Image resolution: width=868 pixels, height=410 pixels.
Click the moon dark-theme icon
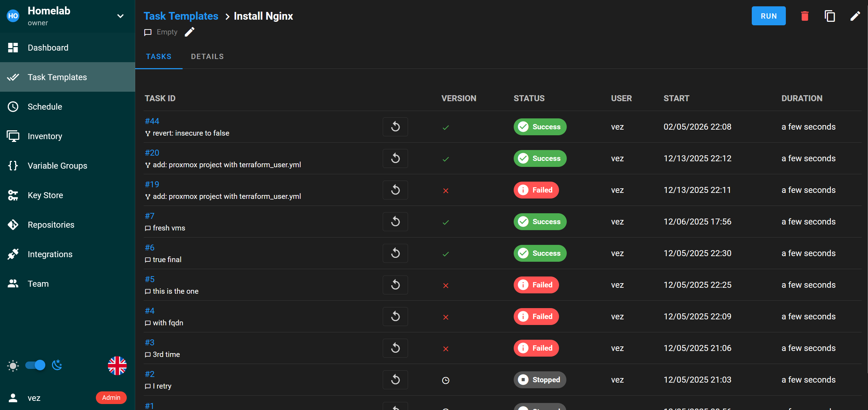pyautogui.click(x=57, y=365)
